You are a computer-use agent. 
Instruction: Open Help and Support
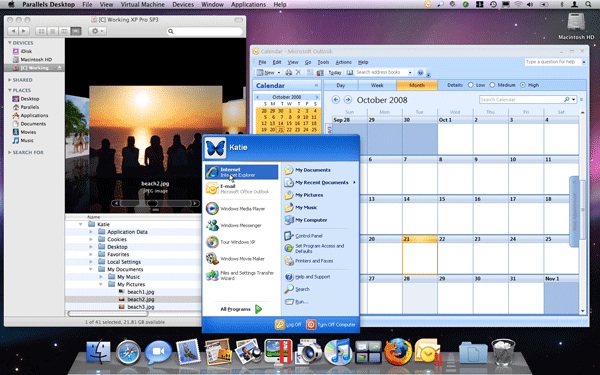tap(307, 277)
